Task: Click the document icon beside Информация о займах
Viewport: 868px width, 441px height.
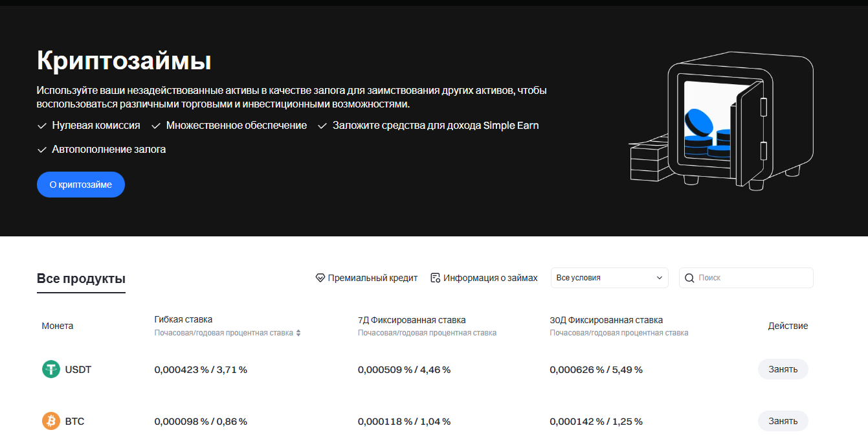Action: (x=435, y=277)
